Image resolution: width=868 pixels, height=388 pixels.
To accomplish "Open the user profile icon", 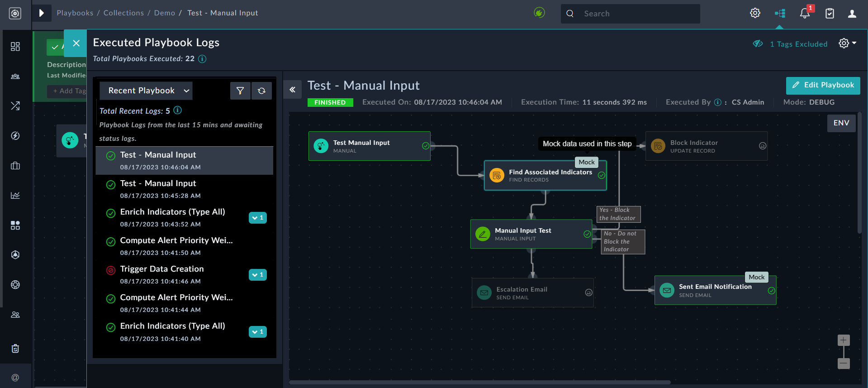I will (x=852, y=14).
